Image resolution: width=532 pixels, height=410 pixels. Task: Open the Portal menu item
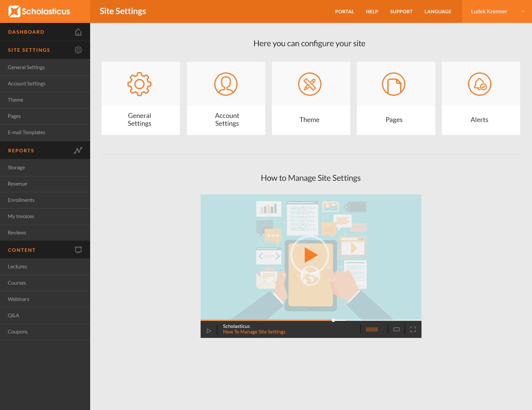coord(344,11)
